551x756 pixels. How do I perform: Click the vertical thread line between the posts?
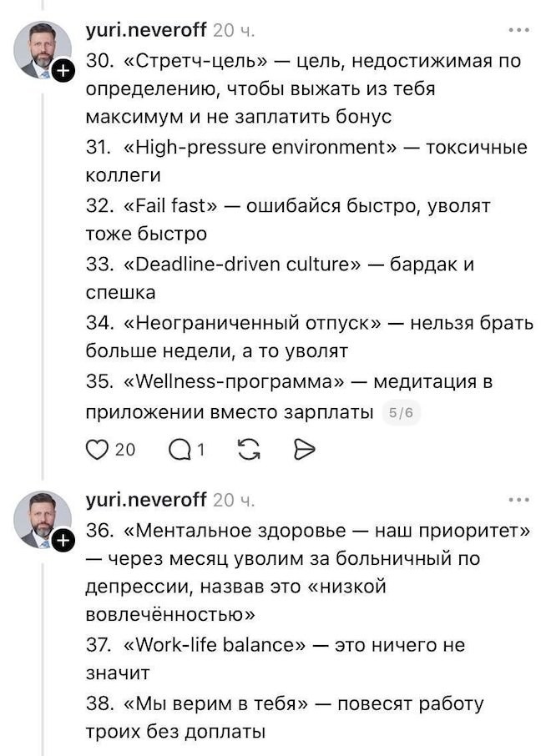pos(43,285)
